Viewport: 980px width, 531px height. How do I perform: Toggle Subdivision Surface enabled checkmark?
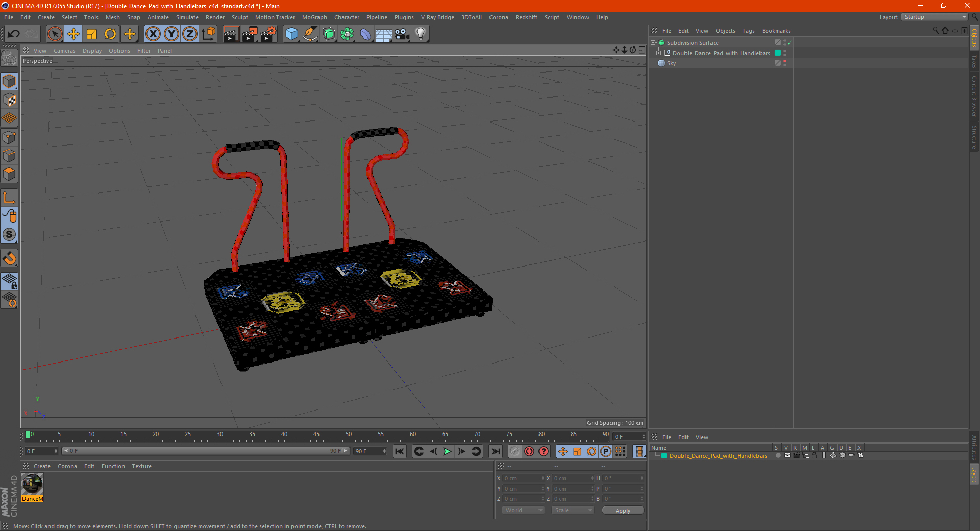pos(790,43)
